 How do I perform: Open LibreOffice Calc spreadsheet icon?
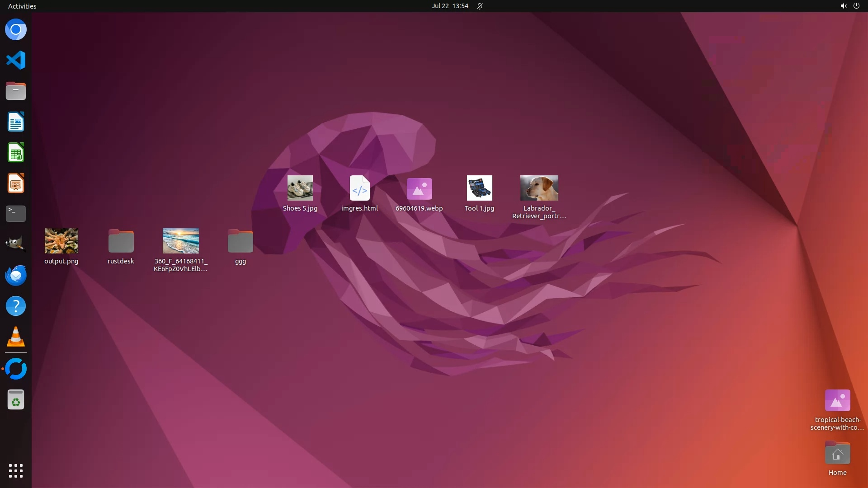click(x=16, y=153)
